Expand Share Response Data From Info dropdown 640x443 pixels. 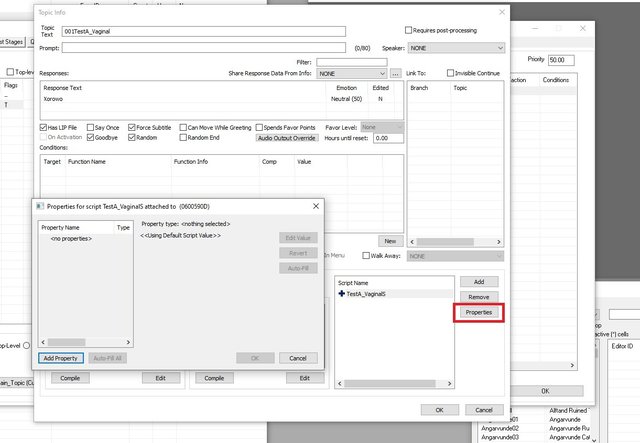351,73
